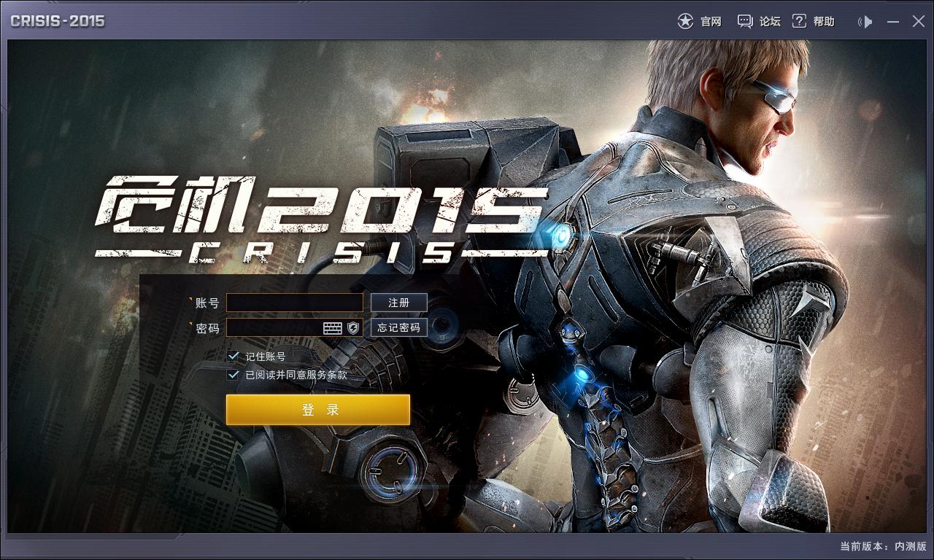Viewport: 934px width, 560px height.
Task: Click the security shield icon in password field
Action: tap(353, 328)
